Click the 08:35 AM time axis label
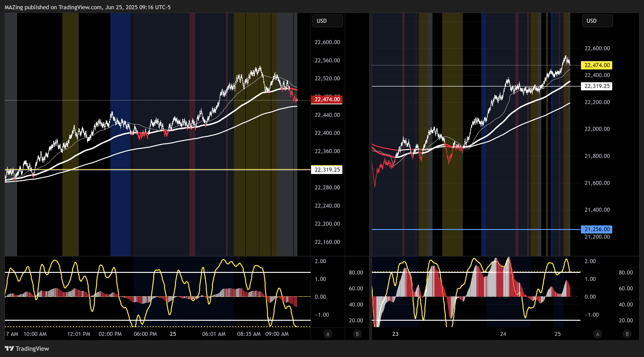Viewport: 644px width, 357px height. (x=249, y=334)
